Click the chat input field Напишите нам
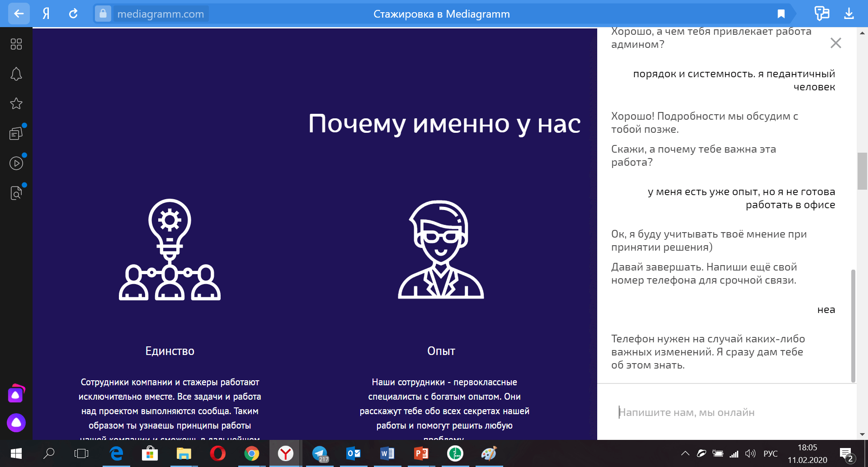 723,412
